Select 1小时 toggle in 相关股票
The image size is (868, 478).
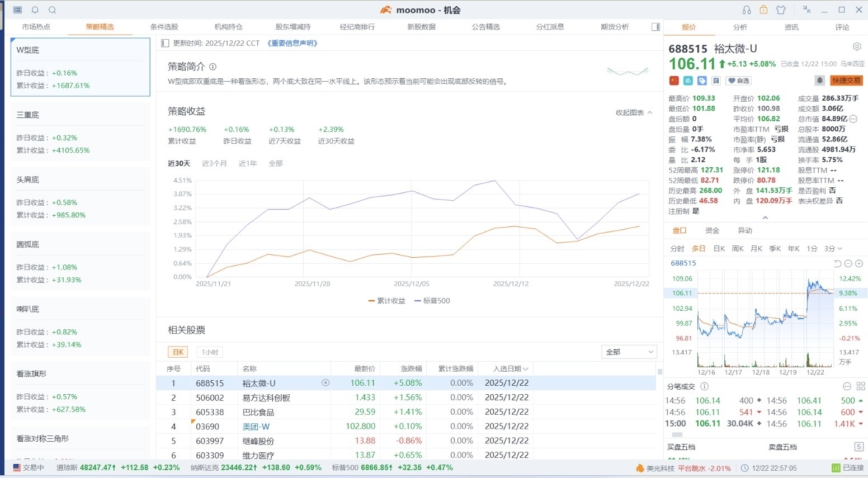coord(210,352)
